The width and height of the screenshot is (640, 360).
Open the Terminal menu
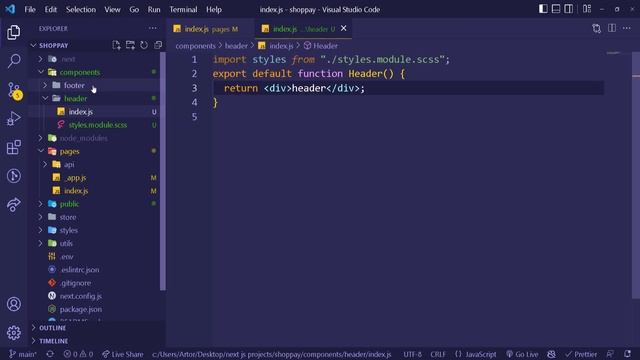tap(183, 9)
